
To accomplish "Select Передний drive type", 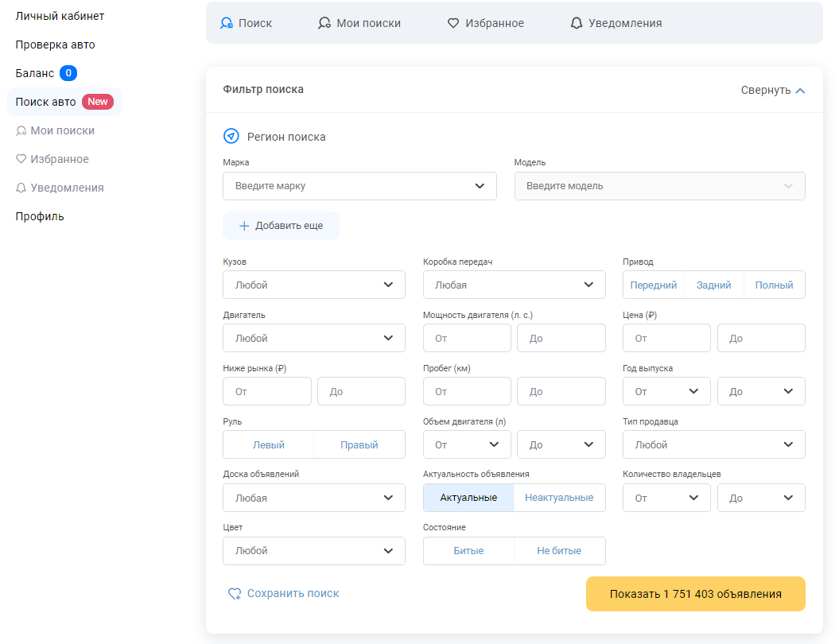I will [x=654, y=285].
